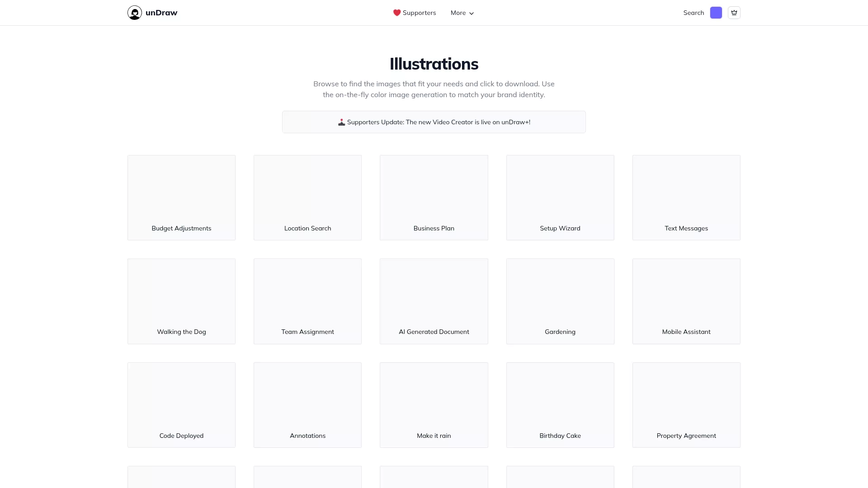Open the crown icon button in header
This screenshot has height=488, width=868.
[734, 13]
